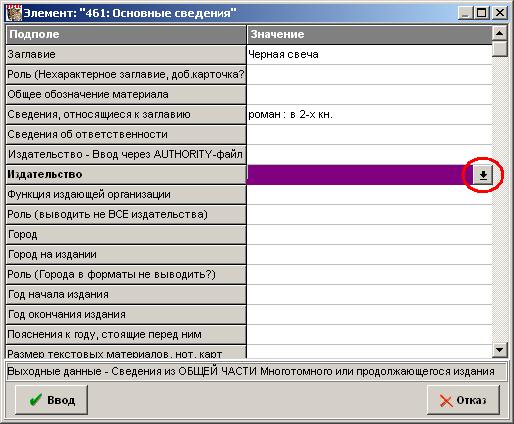This screenshot has width=514, height=424.
Task: Select the Функция издающей организации value cell
Action: coord(369,194)
